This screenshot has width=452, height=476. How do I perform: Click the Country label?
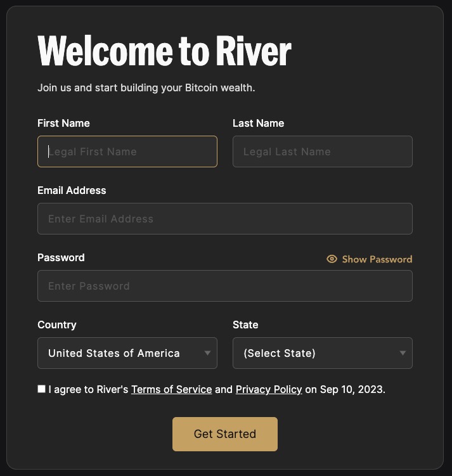57,325
